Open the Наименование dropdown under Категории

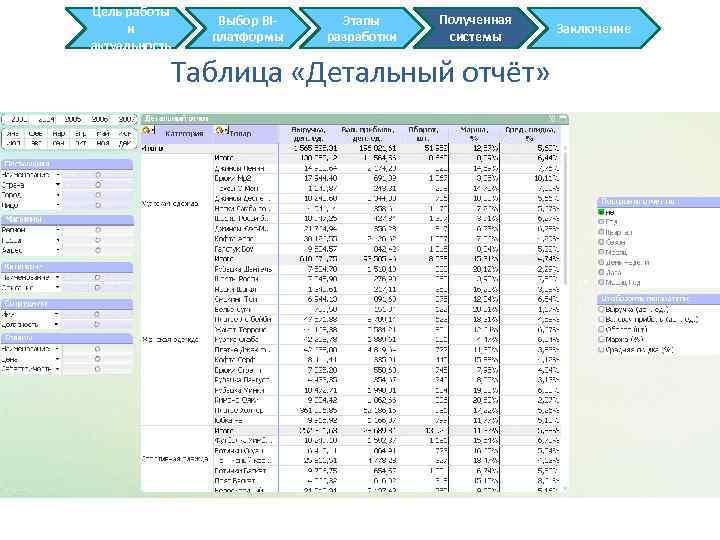(x=57, y=277)
